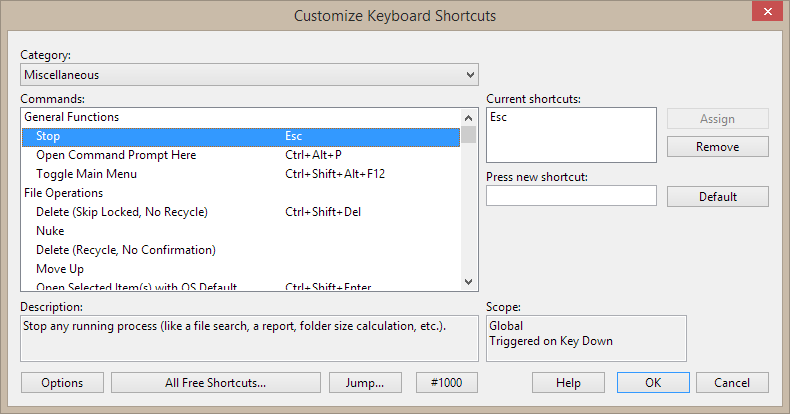
Task: Open the Category dropdown
Action: coord(249,75)
